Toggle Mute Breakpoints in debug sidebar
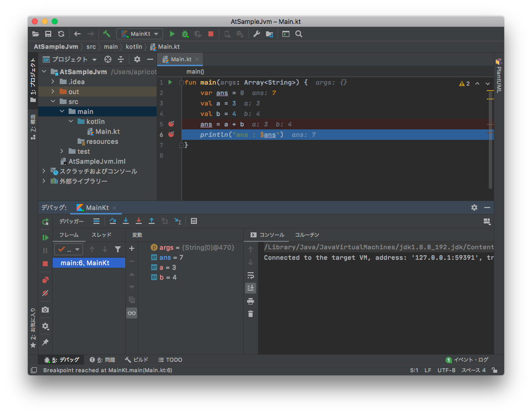This screenshot has width=532, height=415. (45, 293)
